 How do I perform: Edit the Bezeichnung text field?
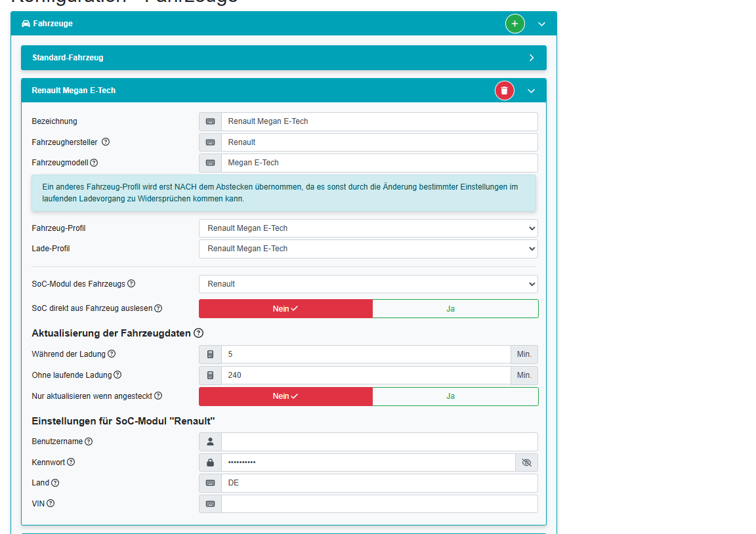tap(379, 121)
